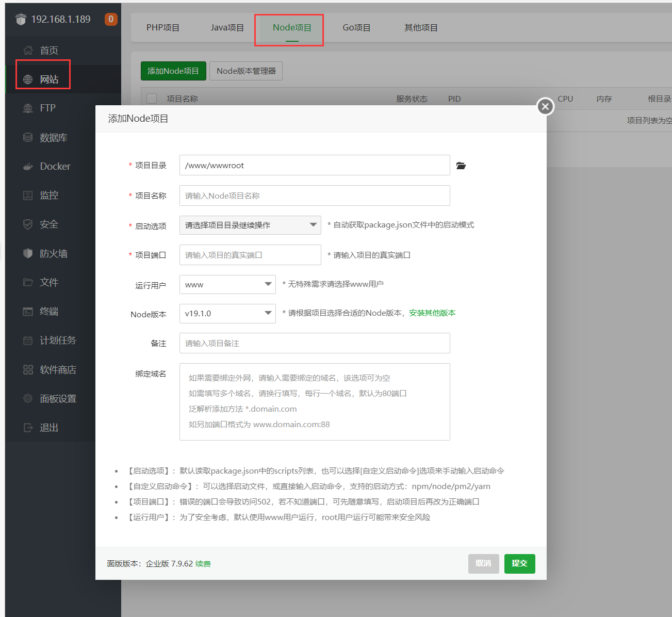
Task: Click the 服务状态 column header
Action: (x=412, y=99)
